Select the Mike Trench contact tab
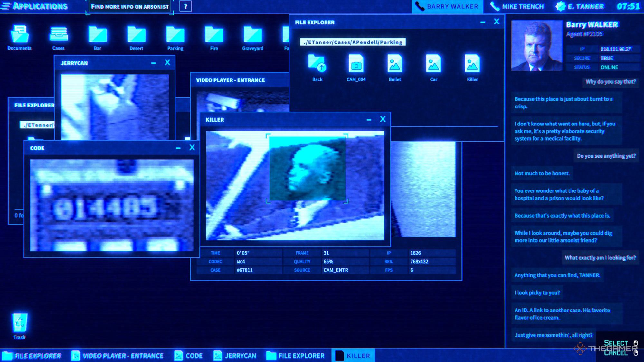644x362 pixels. point(517,6)
